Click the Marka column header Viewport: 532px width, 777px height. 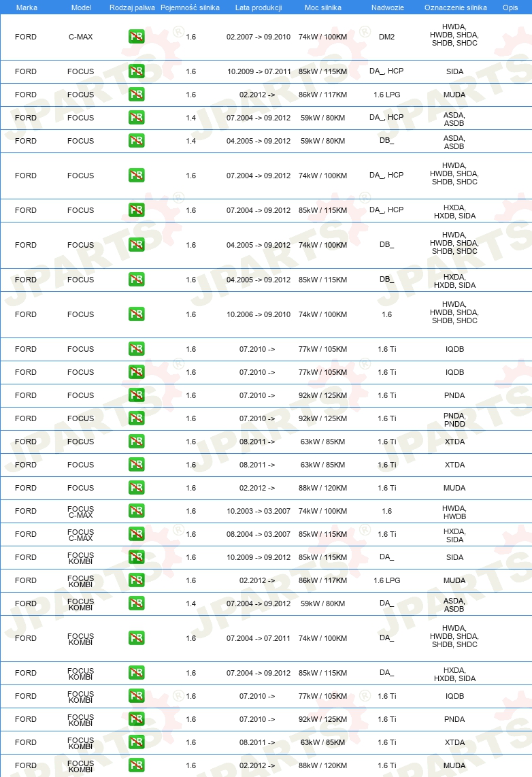pyautogui.click(x=27, y=7)
